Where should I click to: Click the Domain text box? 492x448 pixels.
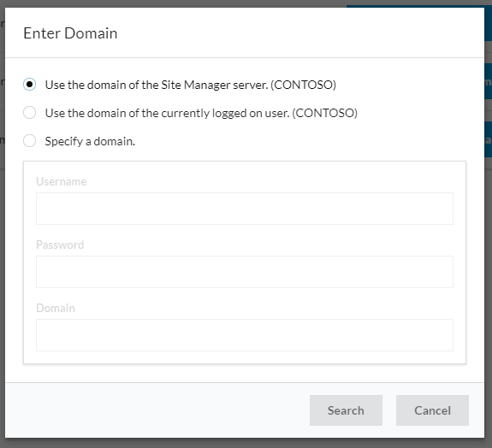click(245, 335)
